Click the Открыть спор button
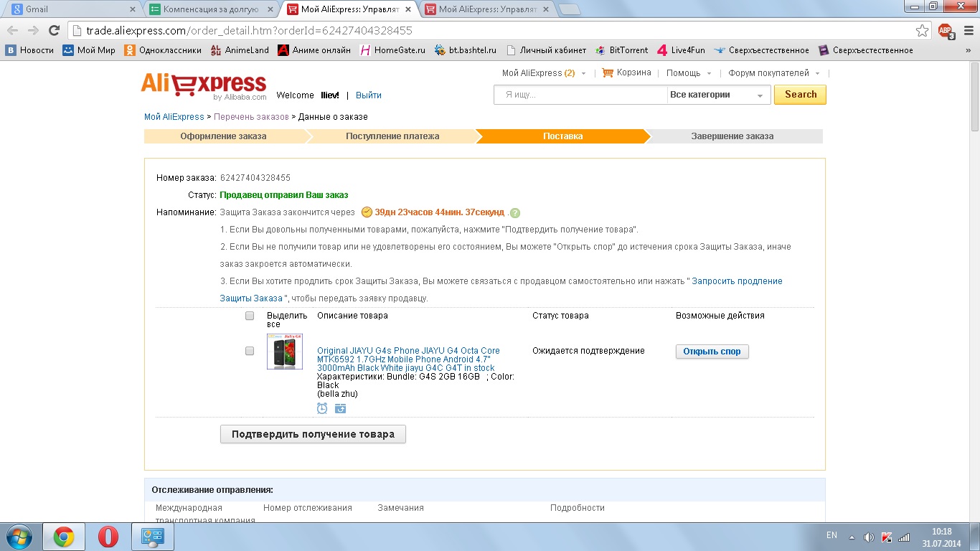This screenshot has width=980, height=551. (x=712, y=352)
